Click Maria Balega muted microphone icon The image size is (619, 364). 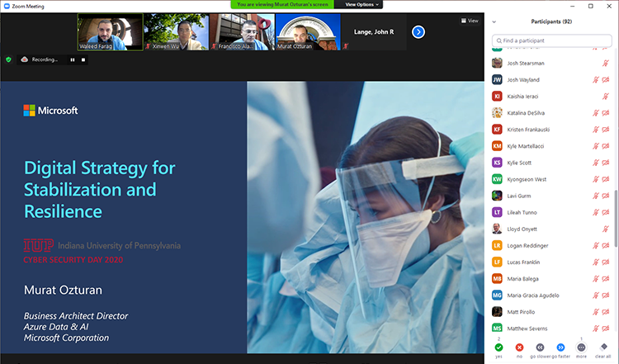pyautogui.click(x=596, y=279)
